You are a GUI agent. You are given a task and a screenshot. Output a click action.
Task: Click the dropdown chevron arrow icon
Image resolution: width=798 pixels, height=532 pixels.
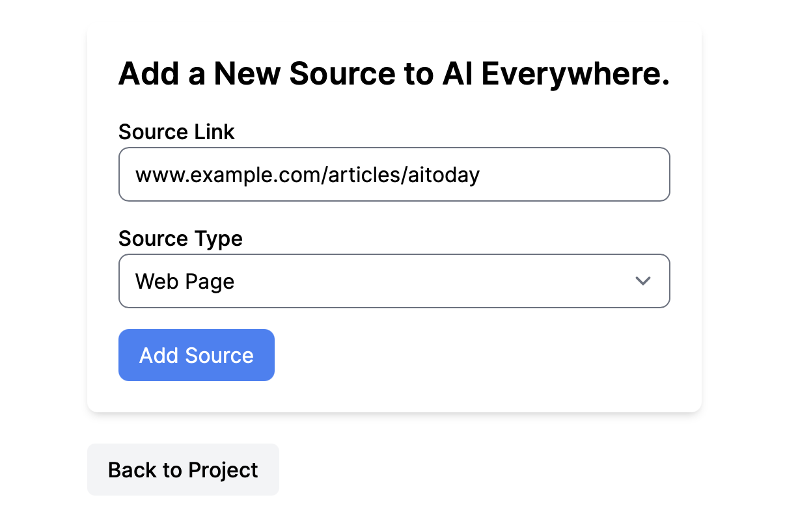(x=642, y=281)
